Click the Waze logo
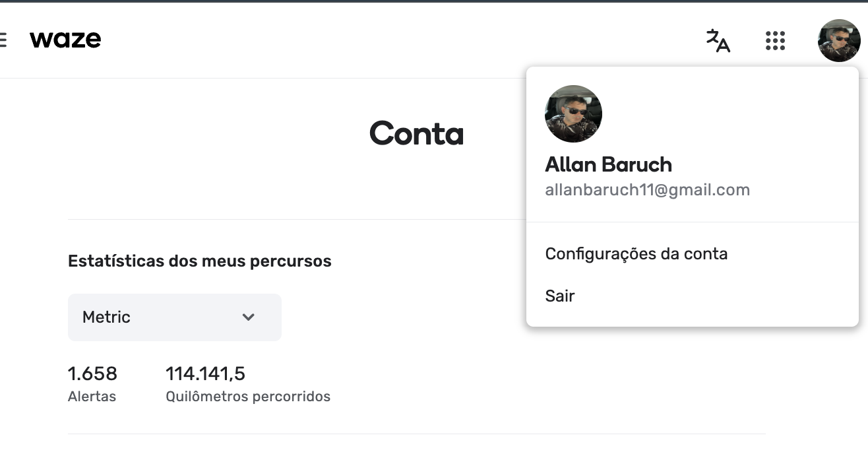 click(x=65, y=40)
